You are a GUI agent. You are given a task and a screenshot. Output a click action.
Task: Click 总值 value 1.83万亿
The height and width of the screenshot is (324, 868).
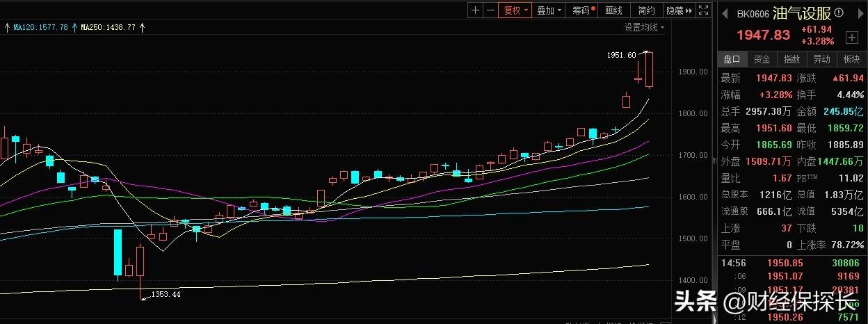[845, 195]
